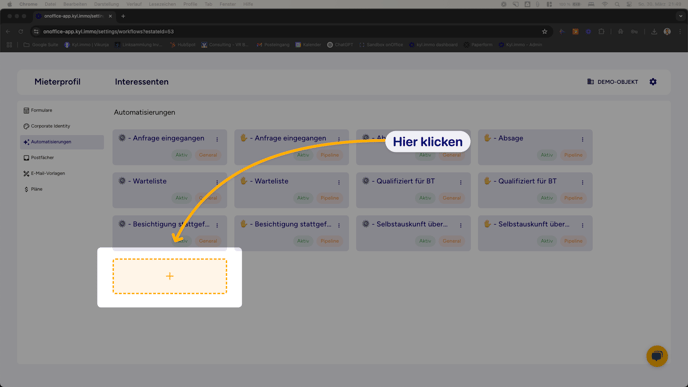This screenshot has height=387, width=688.
Task: Switch to the Interessenten tab
Action: pyautogui.click(x=142, y=82)
